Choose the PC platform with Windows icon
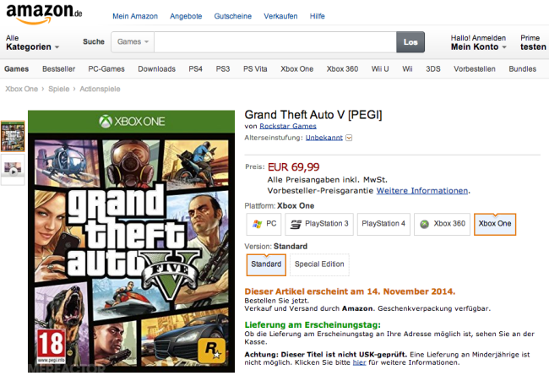This screenshot has height=392, width=549. 264,224
